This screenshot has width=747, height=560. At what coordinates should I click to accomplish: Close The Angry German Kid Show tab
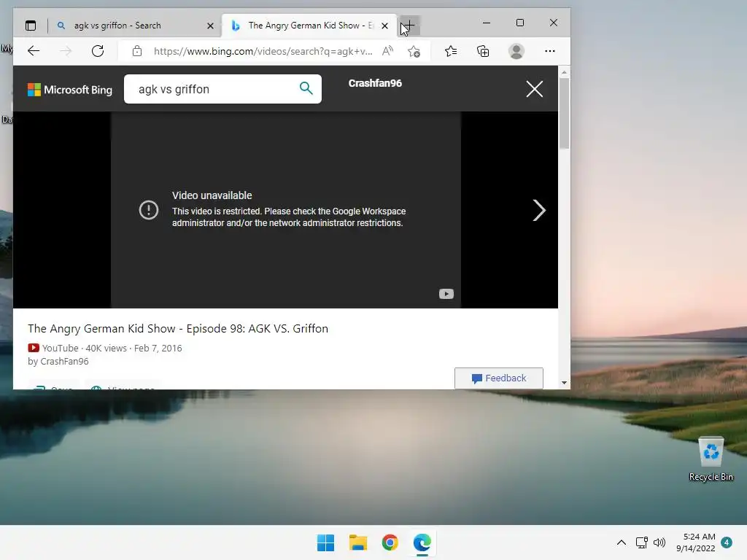385,26
